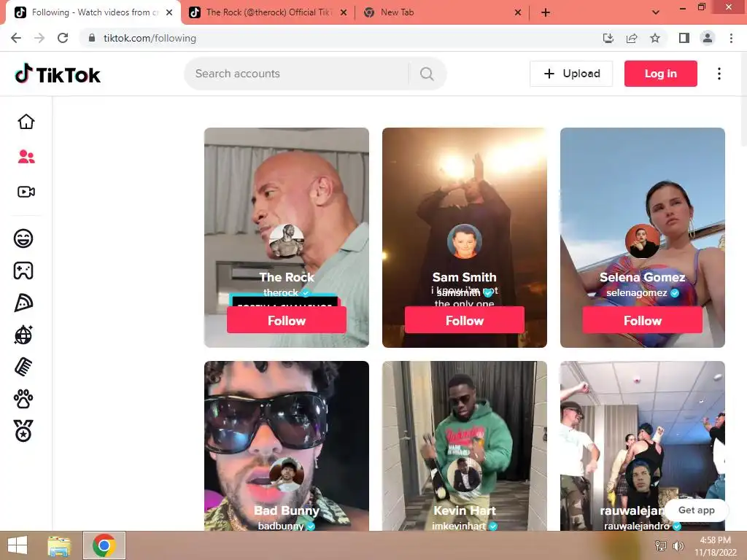The image size is (747, 560).
Task: Click the Upload button
Action: (571, 74)
